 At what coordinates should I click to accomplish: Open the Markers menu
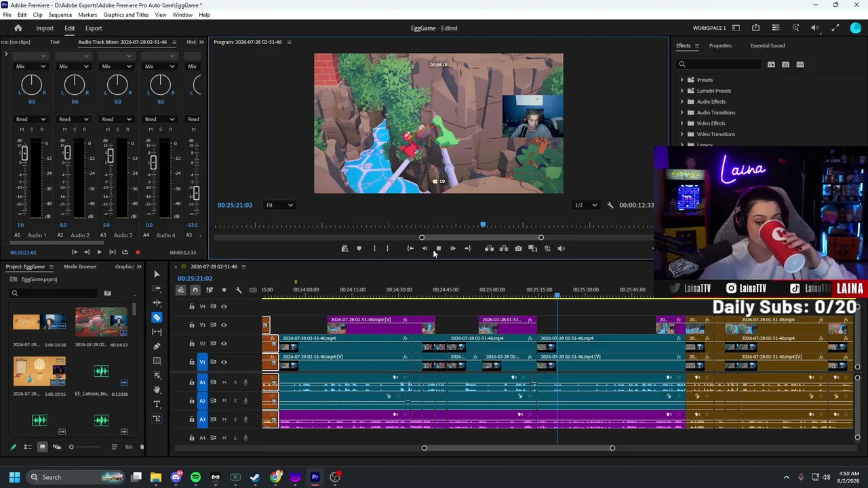click(x=87, y=15)
